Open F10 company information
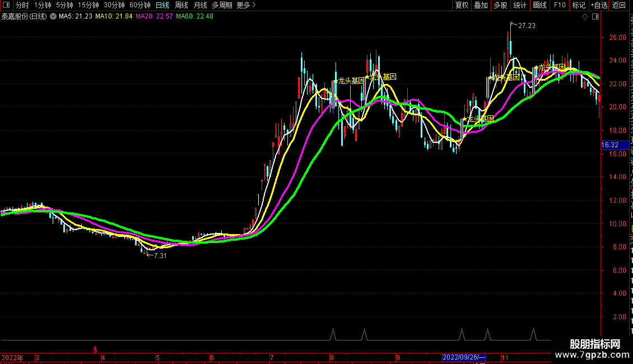 click(x=560, y=5)
